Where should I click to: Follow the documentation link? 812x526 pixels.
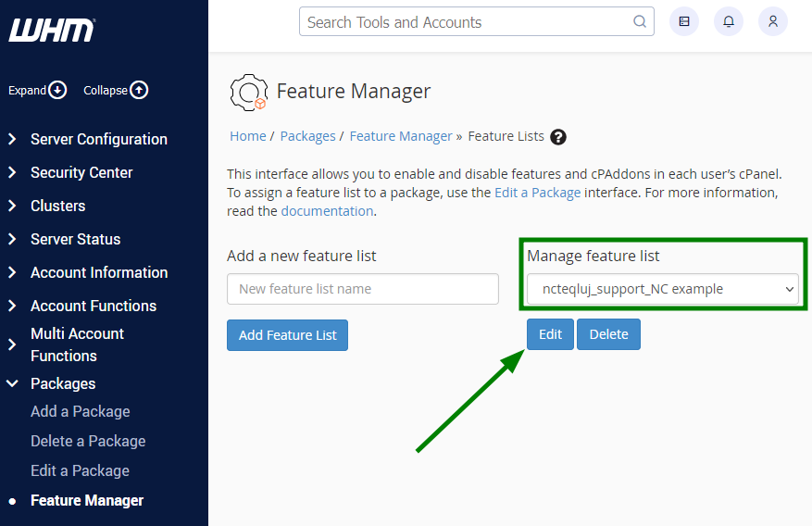[327, 211]
